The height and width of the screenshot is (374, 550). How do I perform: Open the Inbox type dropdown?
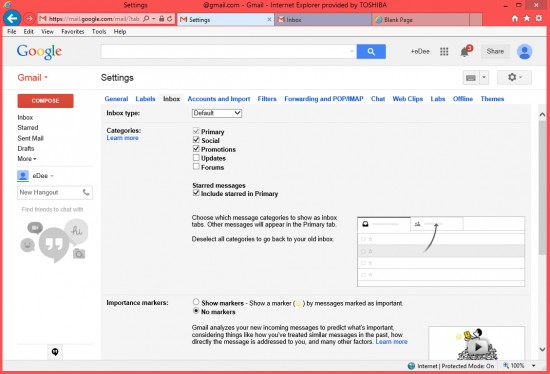point(217,113)
